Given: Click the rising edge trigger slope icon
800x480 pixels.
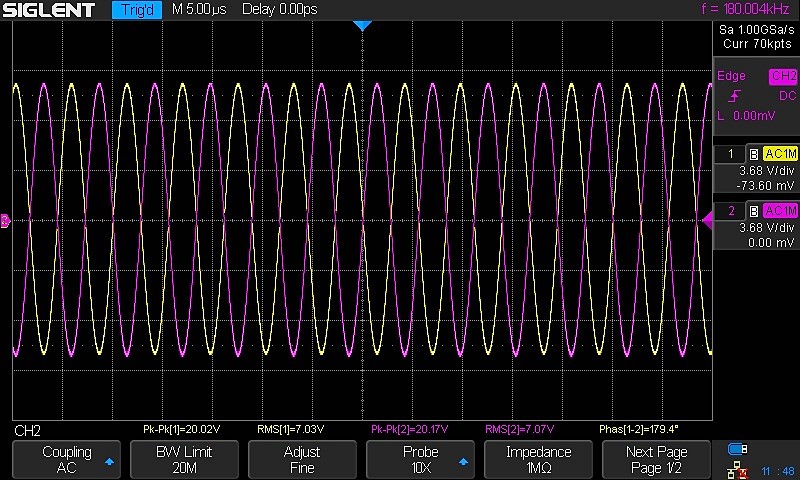Looking at the screenshot, I should point(735,96).
